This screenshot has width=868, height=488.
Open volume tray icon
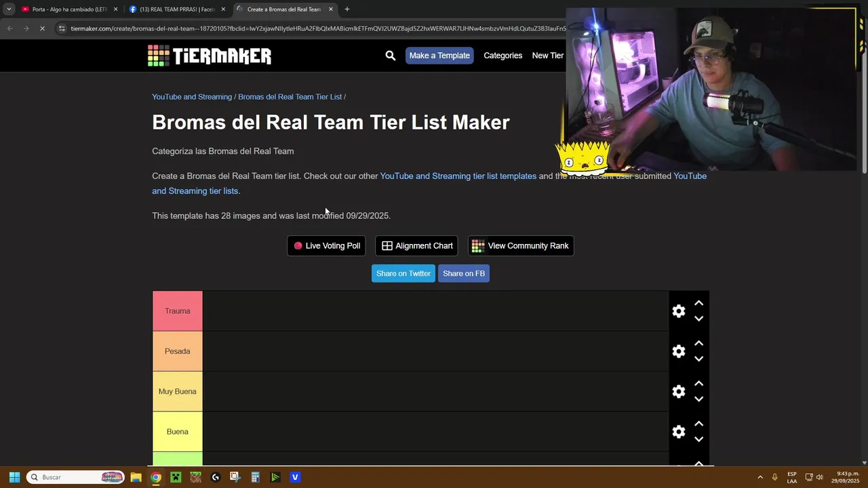pyautogui.click(x=819, y=477)
